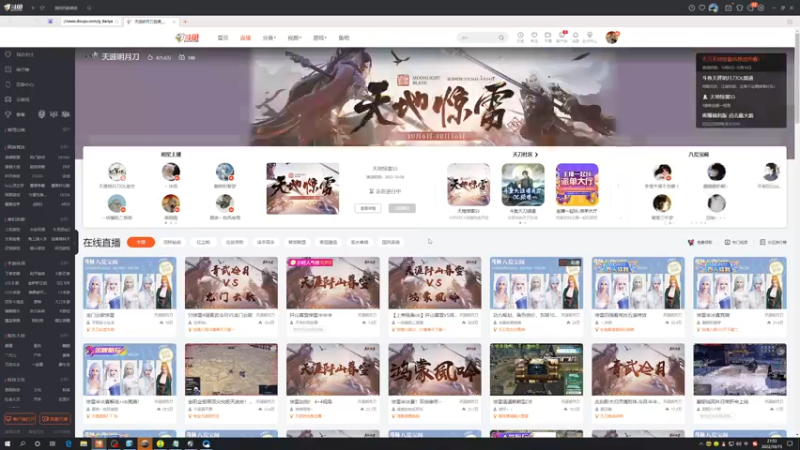Click the site search input field
The width and height of the screenshot is (800, 450).
tap(477, 38)
